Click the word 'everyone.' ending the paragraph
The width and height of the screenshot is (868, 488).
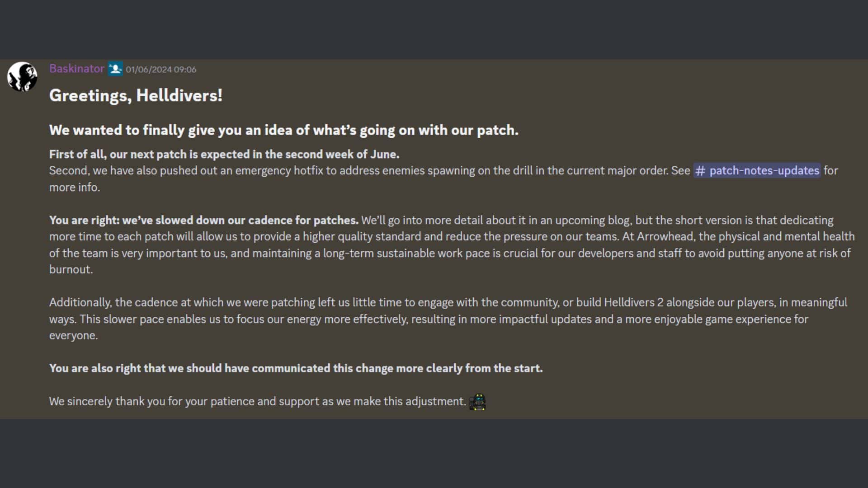(74, 335)
